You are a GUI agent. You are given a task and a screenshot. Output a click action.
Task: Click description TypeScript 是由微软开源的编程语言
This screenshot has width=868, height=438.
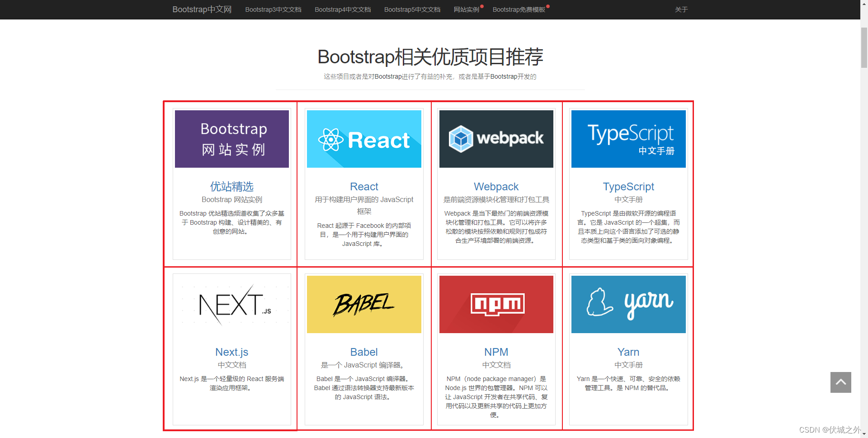tap(628, 227)
